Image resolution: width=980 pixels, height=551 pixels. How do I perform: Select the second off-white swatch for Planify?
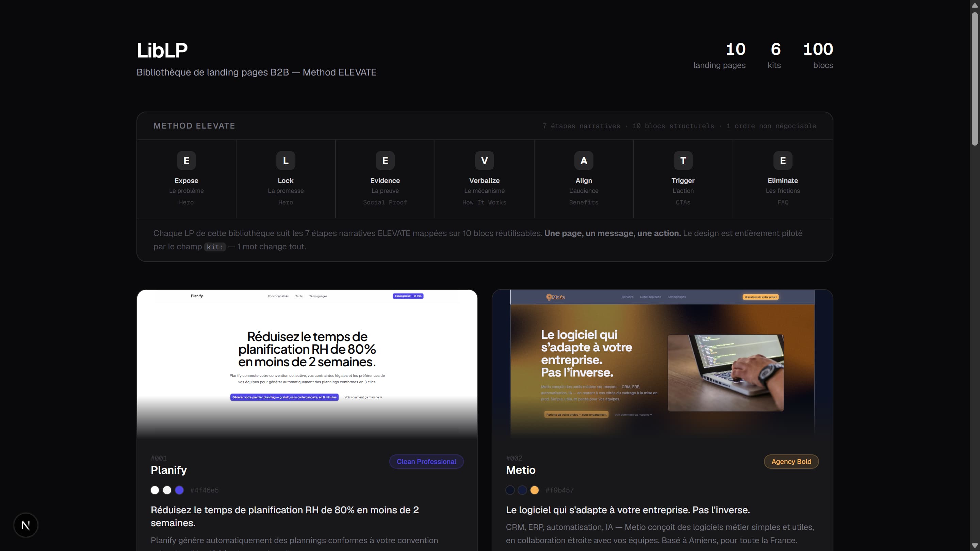[x=167, y=490]
